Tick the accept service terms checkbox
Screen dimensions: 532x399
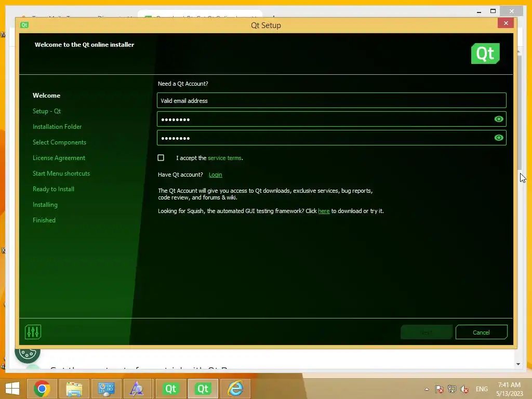(161, 158)
